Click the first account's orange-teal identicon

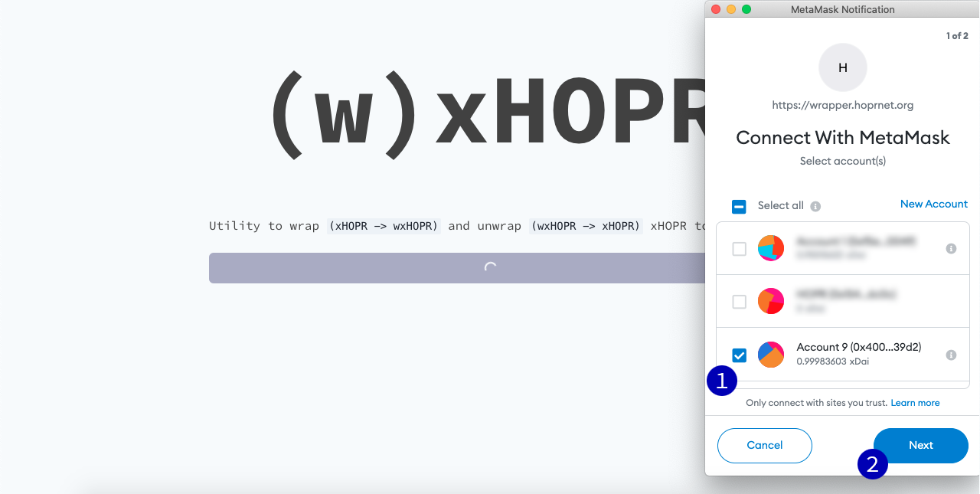771,248
